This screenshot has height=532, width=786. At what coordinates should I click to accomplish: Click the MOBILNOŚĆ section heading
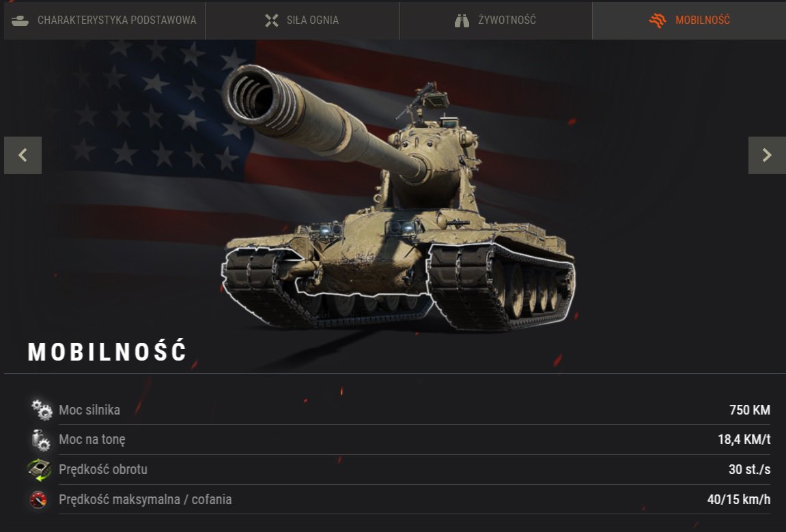tap(107, 350)
